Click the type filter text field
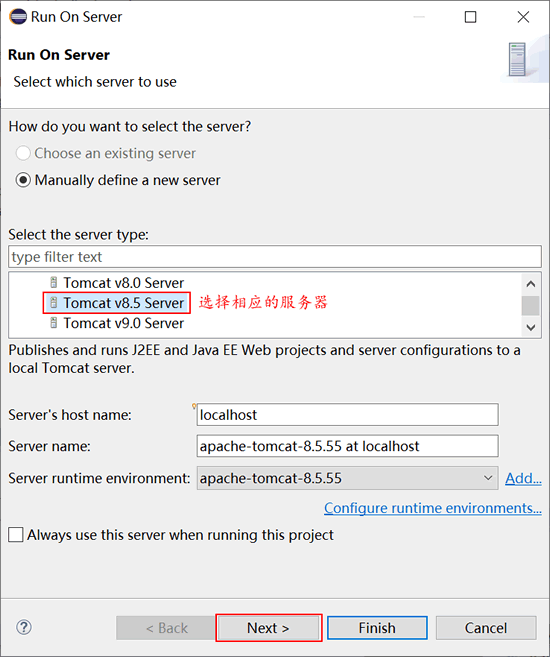 (x=275, y=256)
